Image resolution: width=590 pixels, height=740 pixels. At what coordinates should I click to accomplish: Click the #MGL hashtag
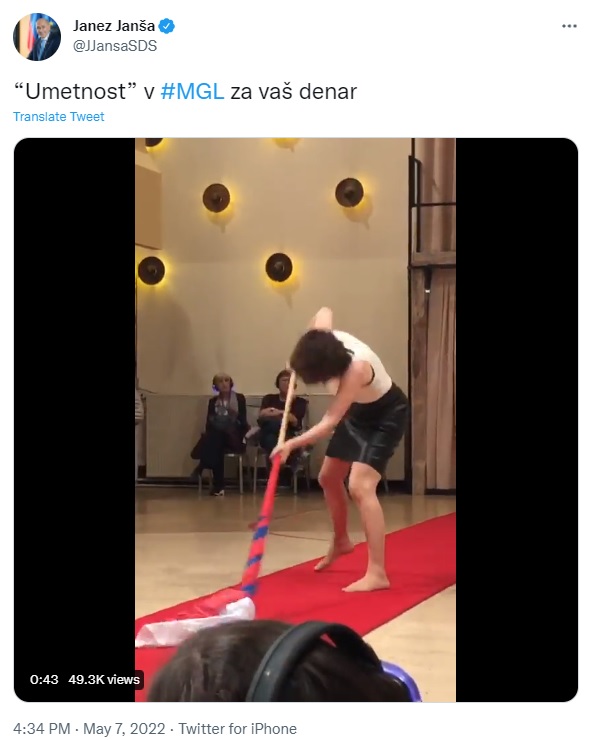[x=192, y=92]
